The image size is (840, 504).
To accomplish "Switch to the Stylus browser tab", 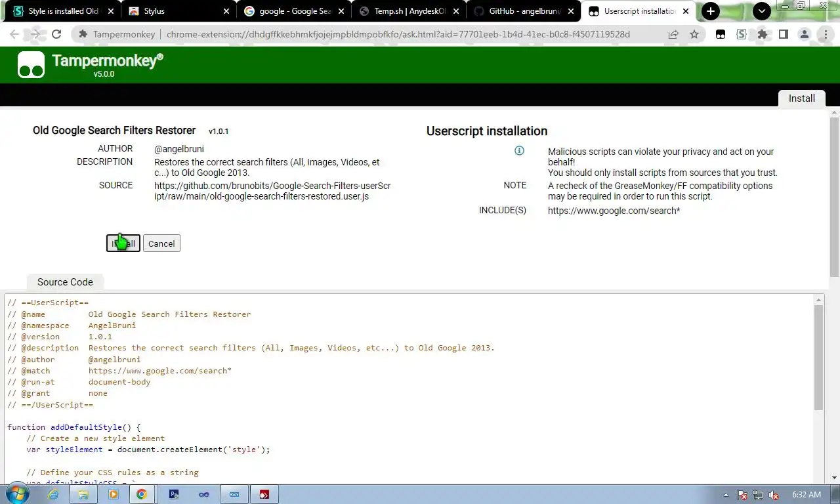I will (178, 11).
